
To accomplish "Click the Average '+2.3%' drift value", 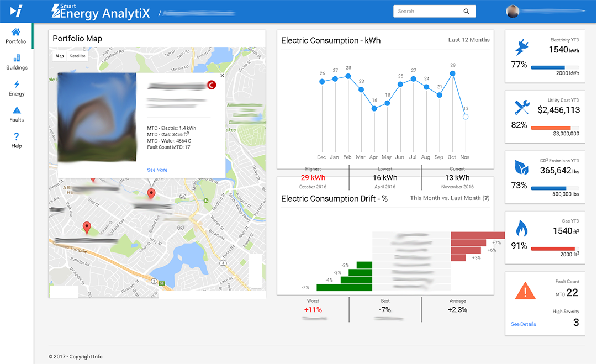I will (x=457, y=309).
